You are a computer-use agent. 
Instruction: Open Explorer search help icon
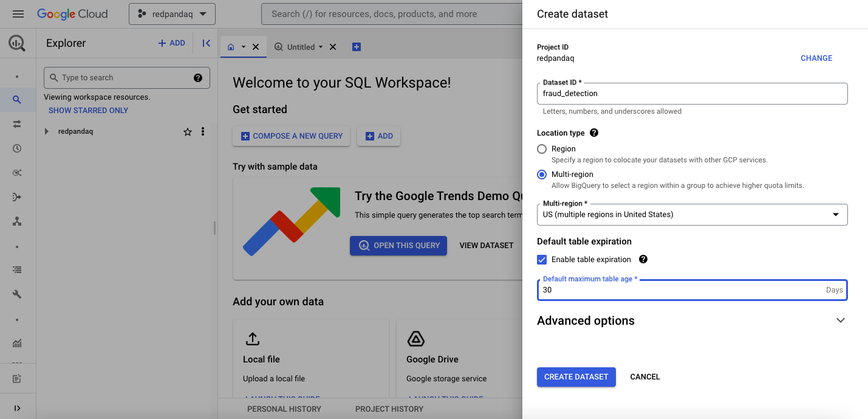click(198, 78)
